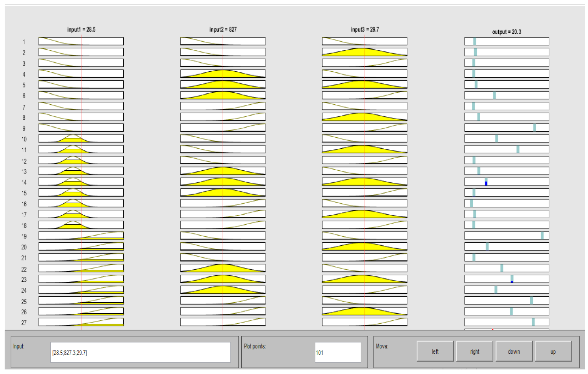Viewport: 588px width, 374px height.
Task: Click rule 19 output plot
Action: point(507,236)
